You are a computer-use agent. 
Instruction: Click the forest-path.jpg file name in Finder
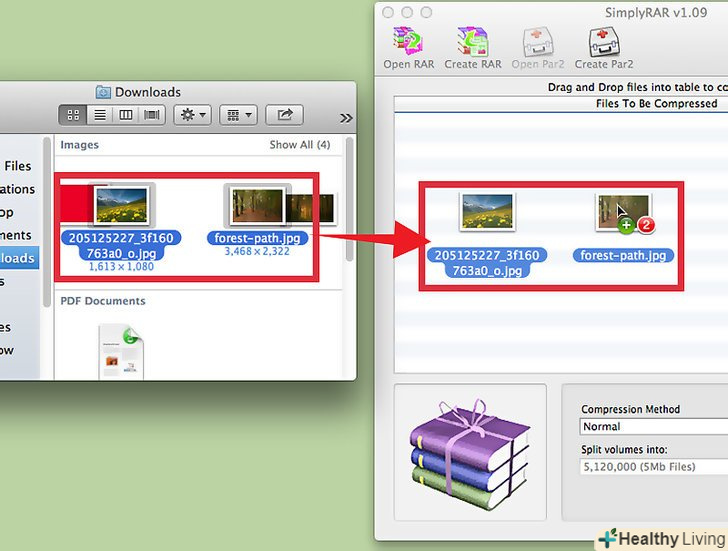click(x=257, y=238)
